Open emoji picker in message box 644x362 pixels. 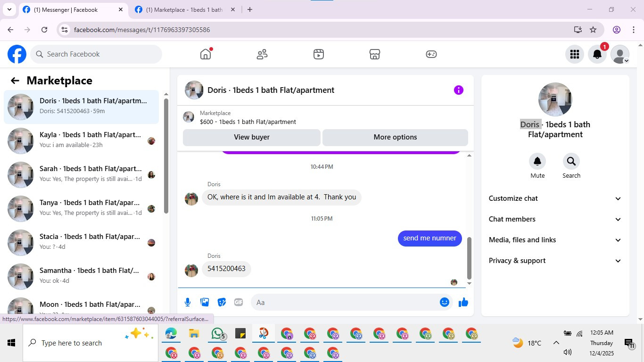point(444,302)
